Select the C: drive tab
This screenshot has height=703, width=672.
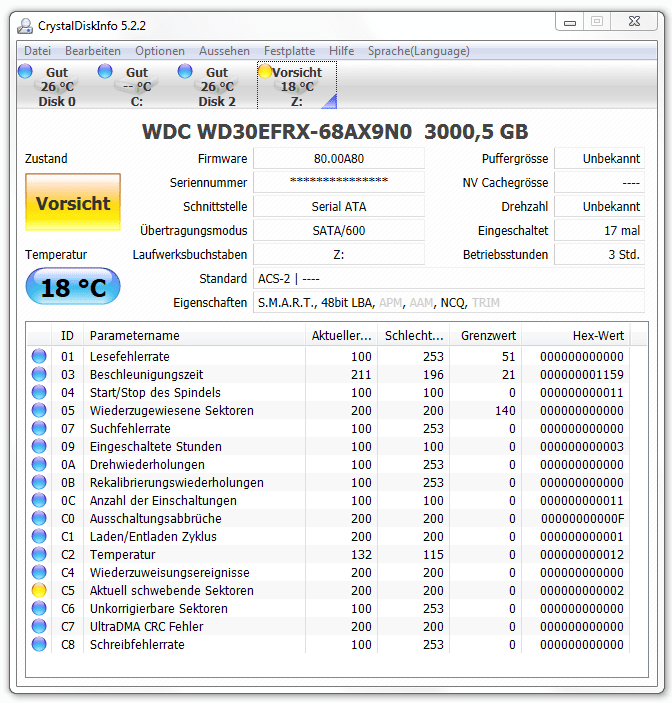point(137,86)
